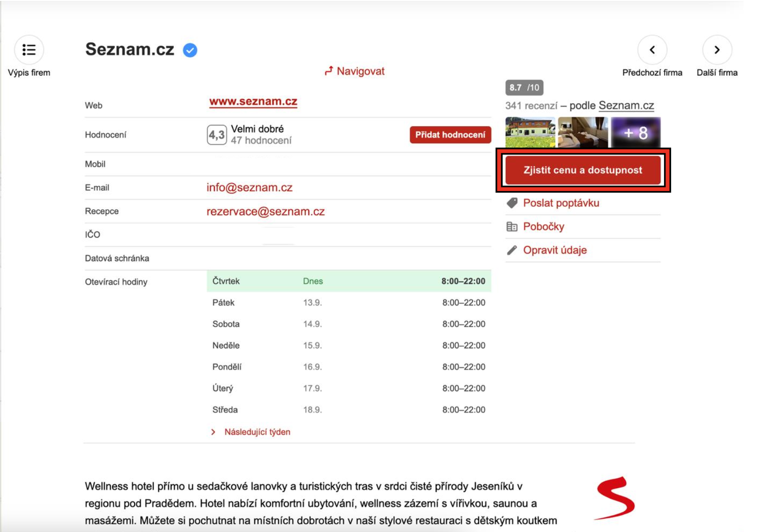Click the Sobota 14.9. hours row
This screenshot has width=764, height=532.
(x=349, y=324)
